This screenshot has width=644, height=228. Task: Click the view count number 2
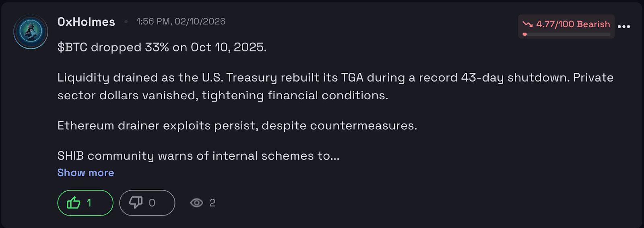[x=213, y=203]
